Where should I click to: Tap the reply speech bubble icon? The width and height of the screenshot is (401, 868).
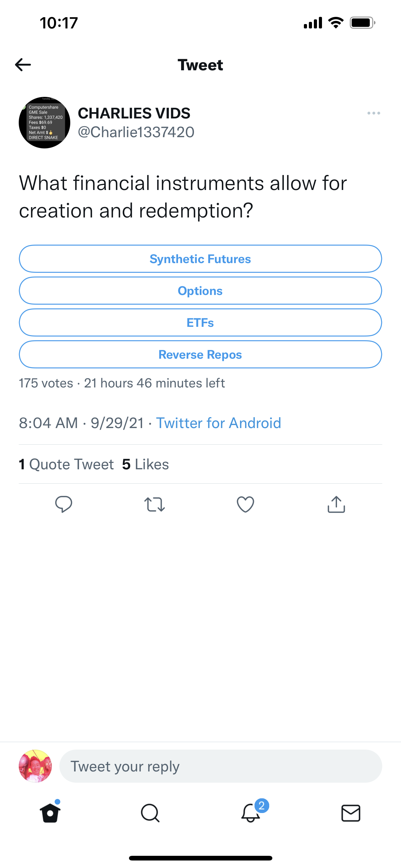coord(63,504)
